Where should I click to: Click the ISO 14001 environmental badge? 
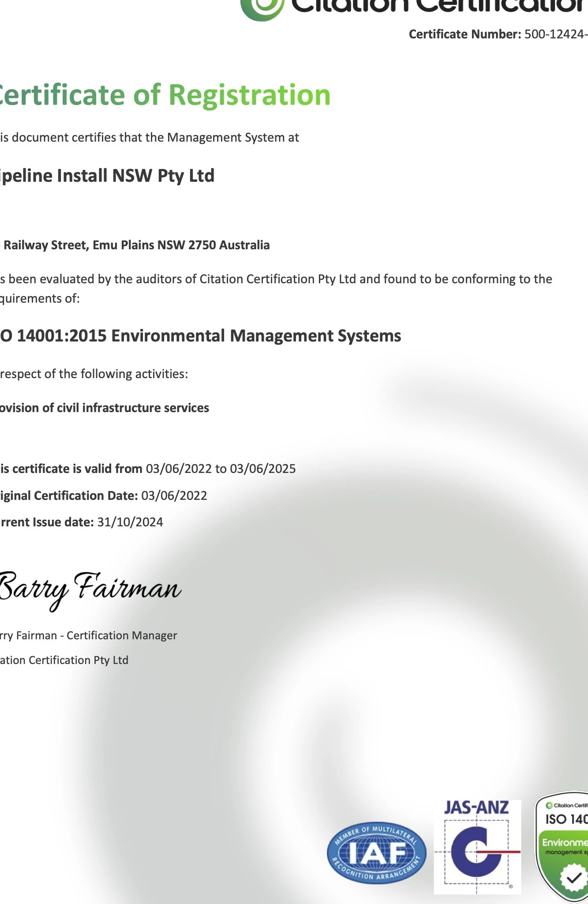[x=562, y=847]
